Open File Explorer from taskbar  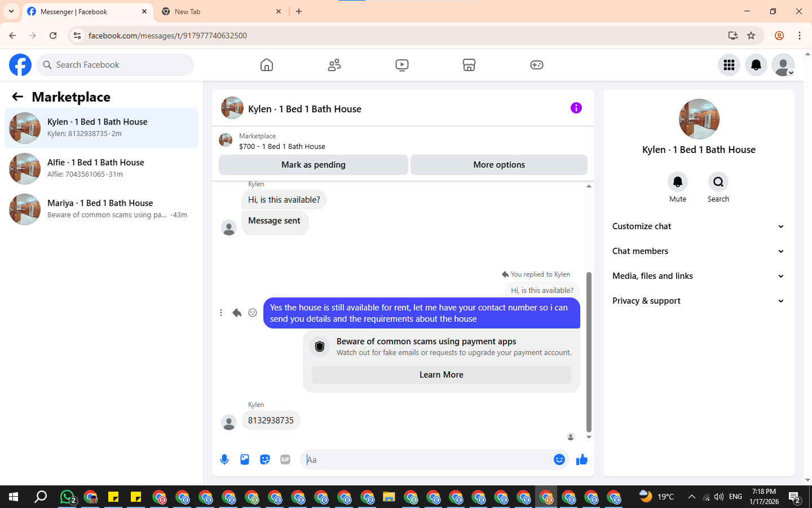(x=389, y=497)
